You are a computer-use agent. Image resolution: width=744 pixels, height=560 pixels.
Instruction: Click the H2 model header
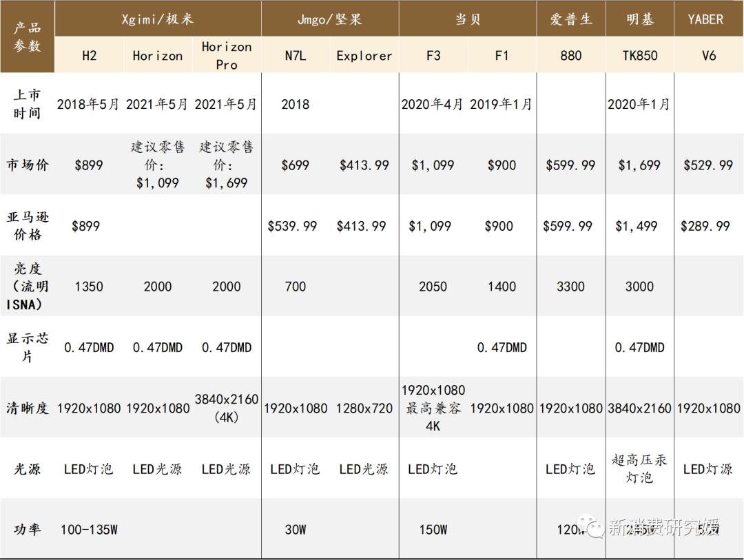coord(89,56)
